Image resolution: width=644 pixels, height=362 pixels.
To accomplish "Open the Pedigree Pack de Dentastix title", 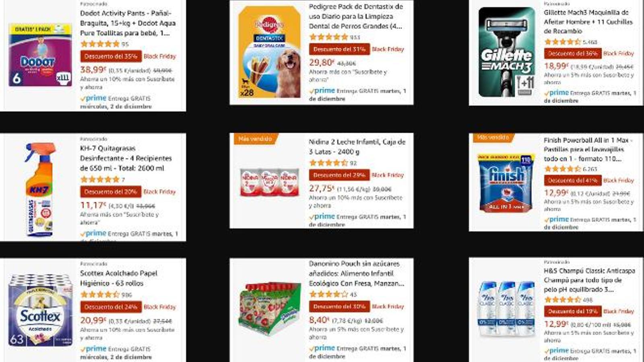I will click(x=356, y=16).
